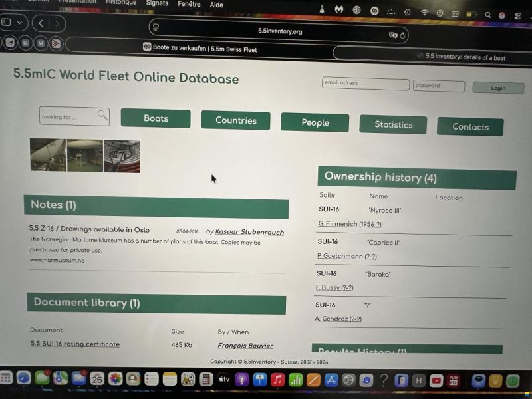This screenshot has width=532, height=399.
Task: Open the Music app in the Dock
Action: coord(278,380)
